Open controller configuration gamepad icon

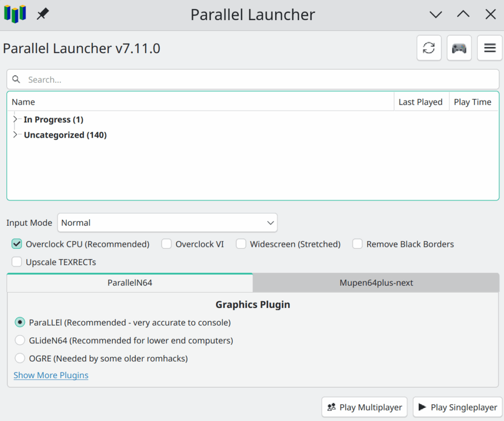click(x=459, y=48)
